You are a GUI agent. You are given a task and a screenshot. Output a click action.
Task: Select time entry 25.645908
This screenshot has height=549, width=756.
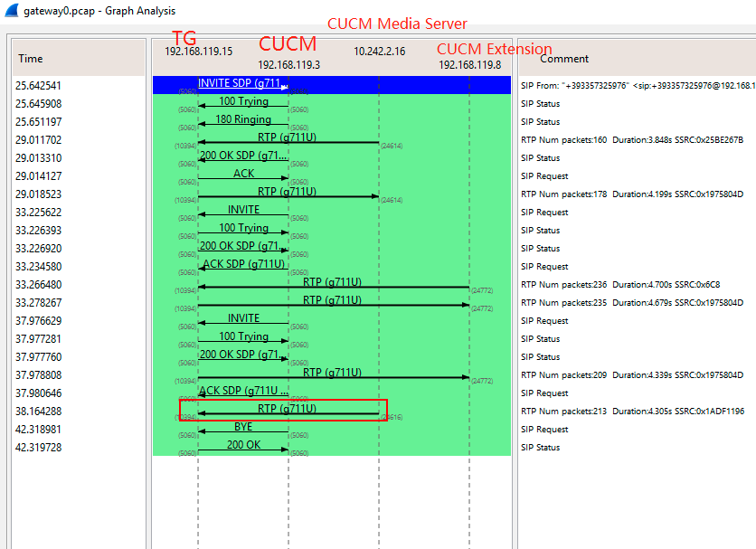pyautogui.click(x=38, y=104)
